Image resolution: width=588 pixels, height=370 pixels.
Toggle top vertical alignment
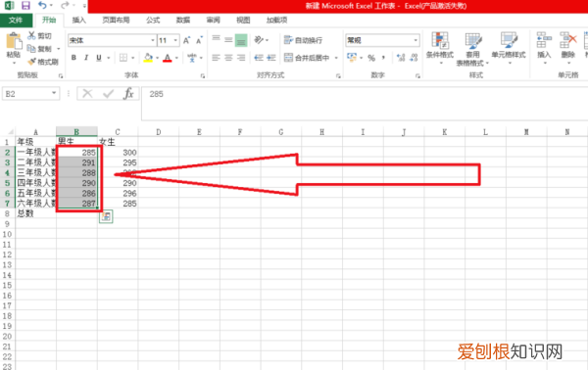pyautogui.click(x=216, y=39)
